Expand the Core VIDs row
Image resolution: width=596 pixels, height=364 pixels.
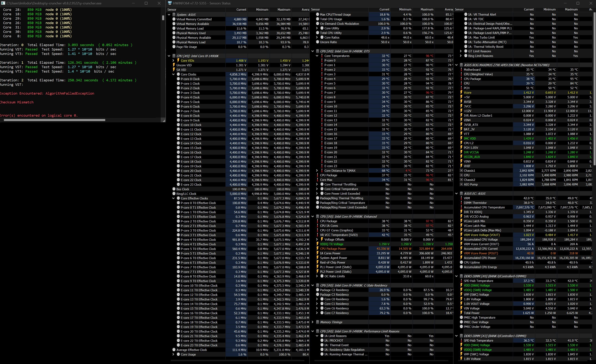point(173,61)
